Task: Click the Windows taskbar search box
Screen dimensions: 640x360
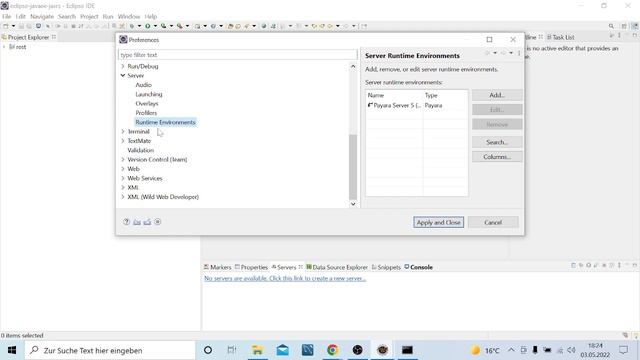Action: tap(110, 350)
